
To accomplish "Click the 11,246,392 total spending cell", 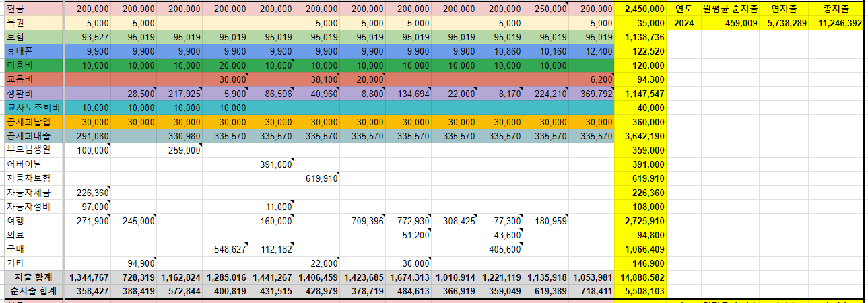I will click(836, 23).
